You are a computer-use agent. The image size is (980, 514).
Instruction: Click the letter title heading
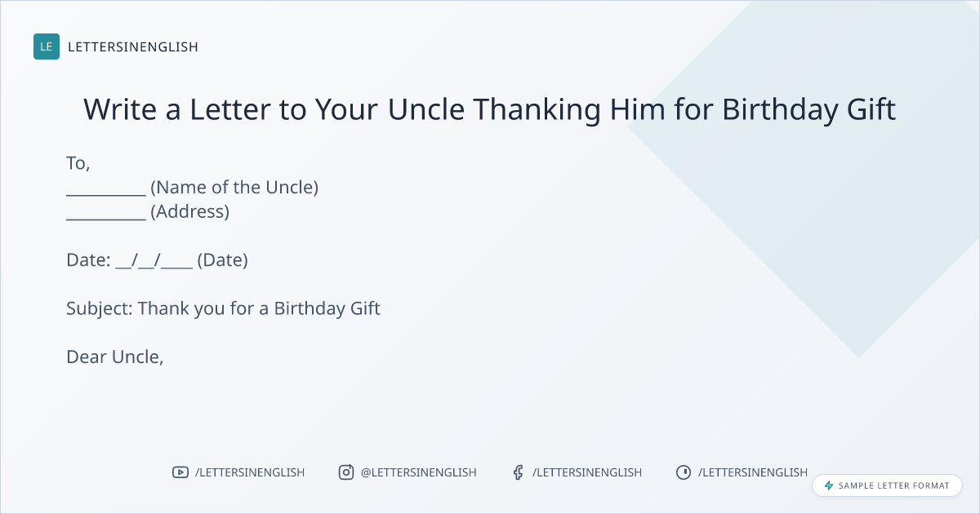pyautogui.click(x=490, y=109)
